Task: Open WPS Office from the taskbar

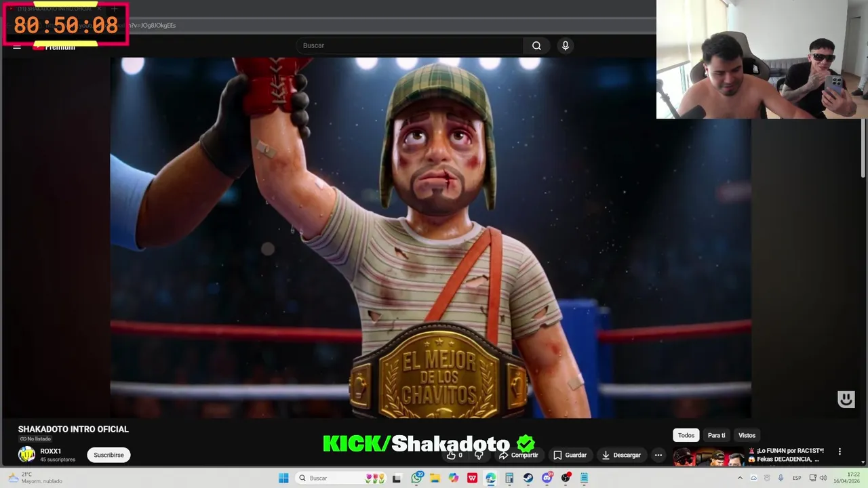Action: (x=472, y=478)
